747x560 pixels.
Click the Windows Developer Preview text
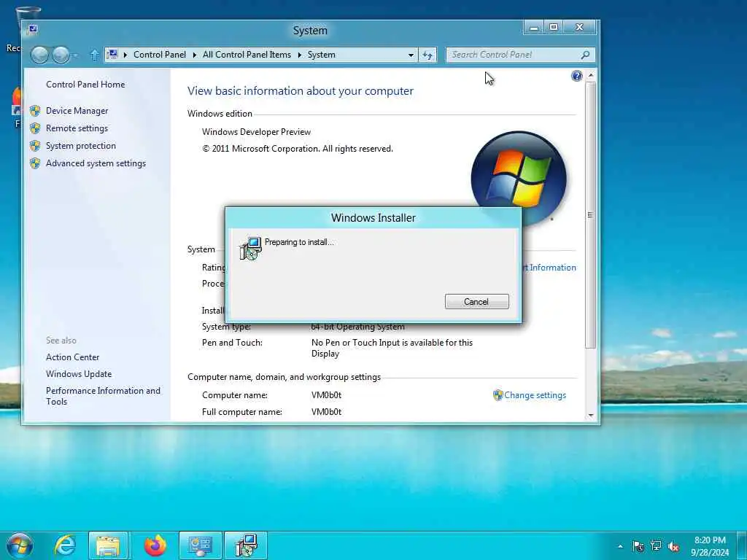tap(256, 132)
